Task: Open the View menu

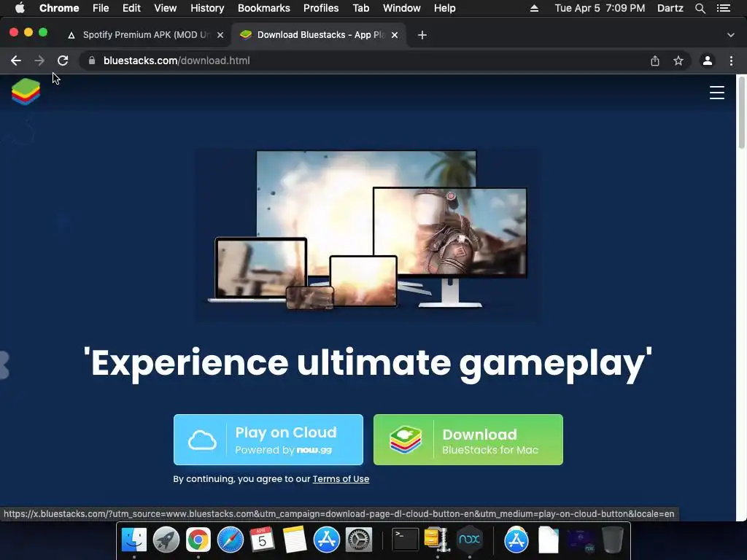Action: point(166,8)
